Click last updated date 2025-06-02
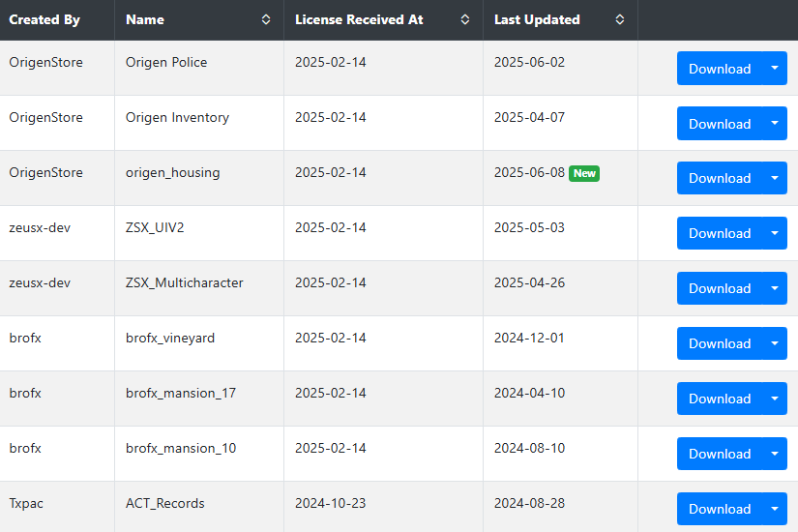This screenshot has height=532, width=798. (529, 62)
